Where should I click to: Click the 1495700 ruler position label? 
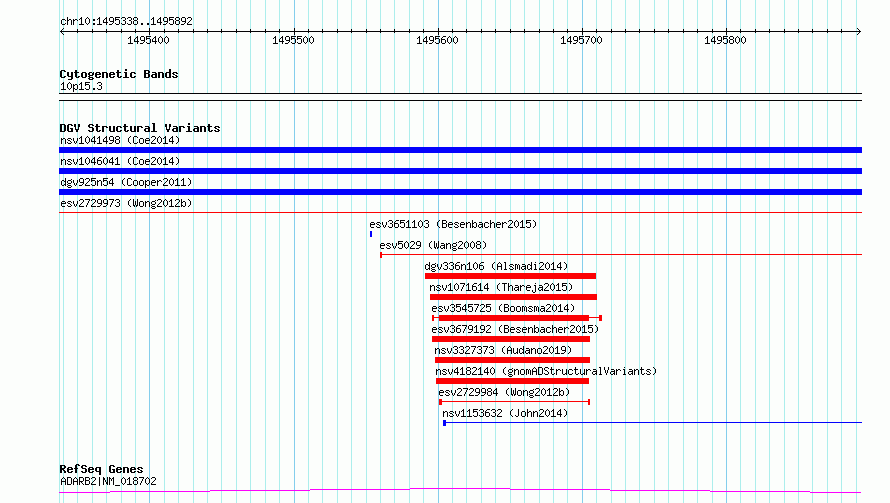coord(581,40)
